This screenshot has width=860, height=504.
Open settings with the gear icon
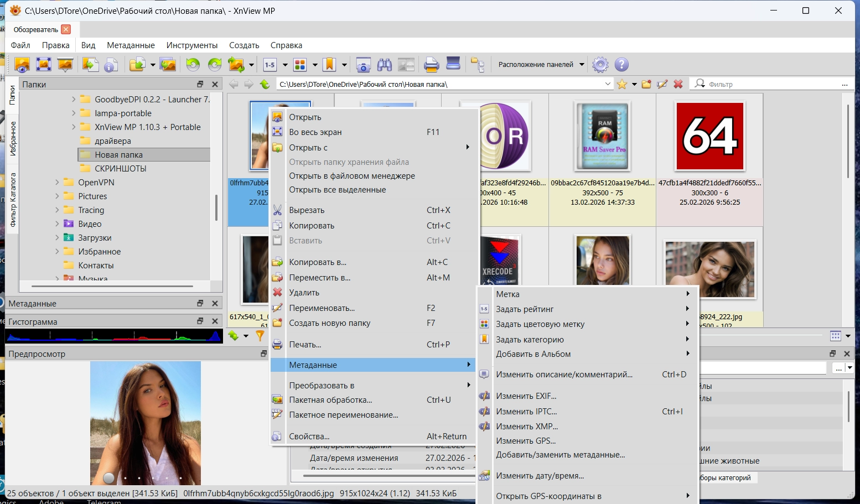pyautogui.click(x=600, y=65)
